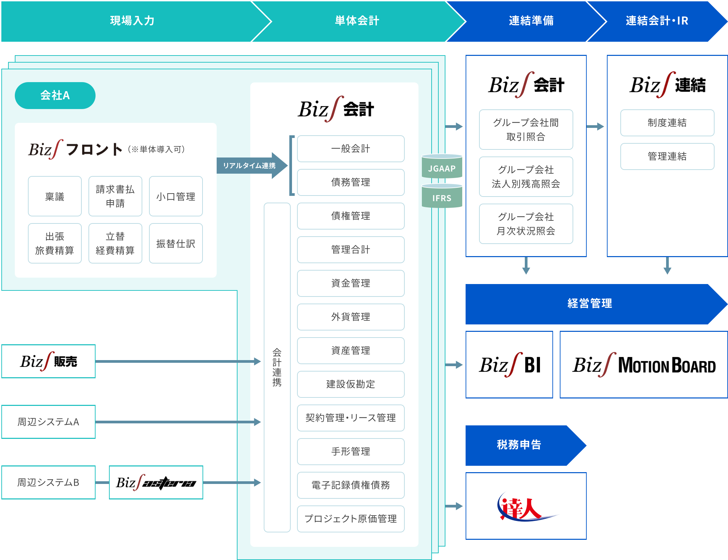Open the 債務管理 module

tap(351, 182)
